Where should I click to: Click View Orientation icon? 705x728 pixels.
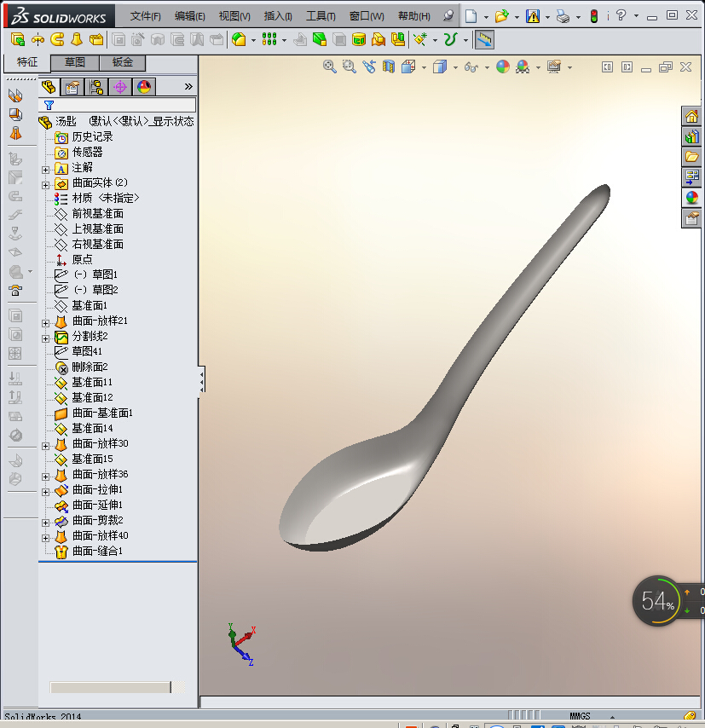[408, 66]
